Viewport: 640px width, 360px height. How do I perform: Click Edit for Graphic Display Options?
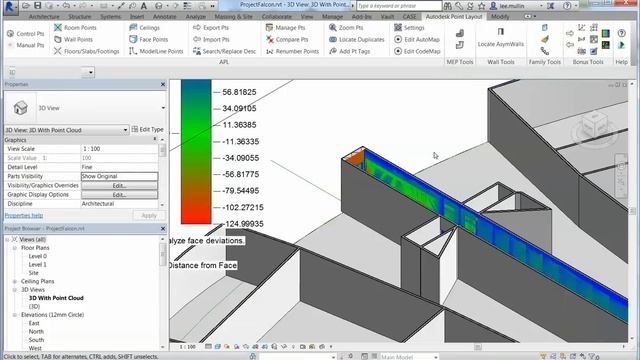tap(119, 195)
